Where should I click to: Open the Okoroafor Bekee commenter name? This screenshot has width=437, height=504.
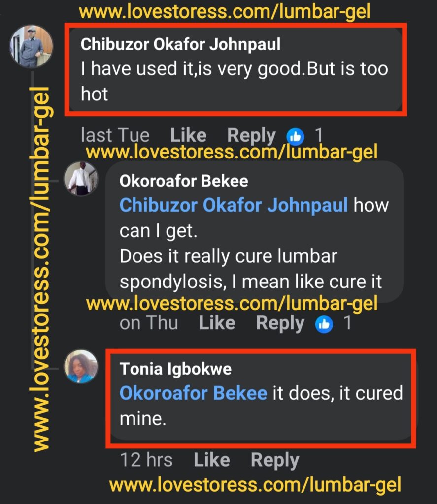(x=184, y=181)
